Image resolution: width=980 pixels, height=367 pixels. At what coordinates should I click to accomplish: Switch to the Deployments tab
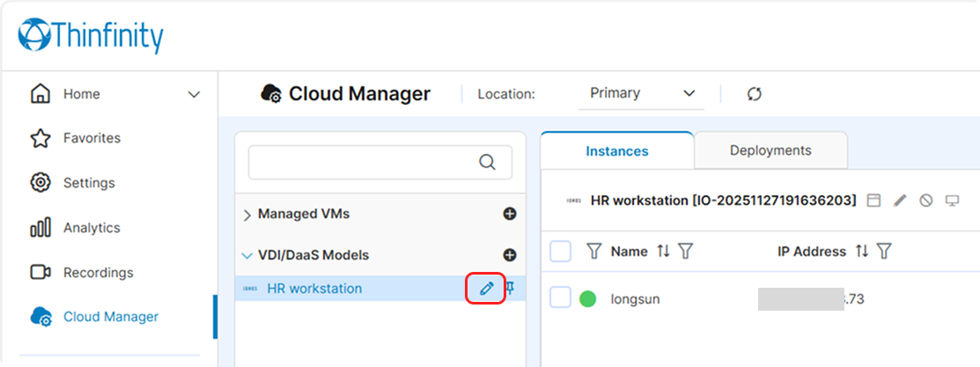[770, 150]
